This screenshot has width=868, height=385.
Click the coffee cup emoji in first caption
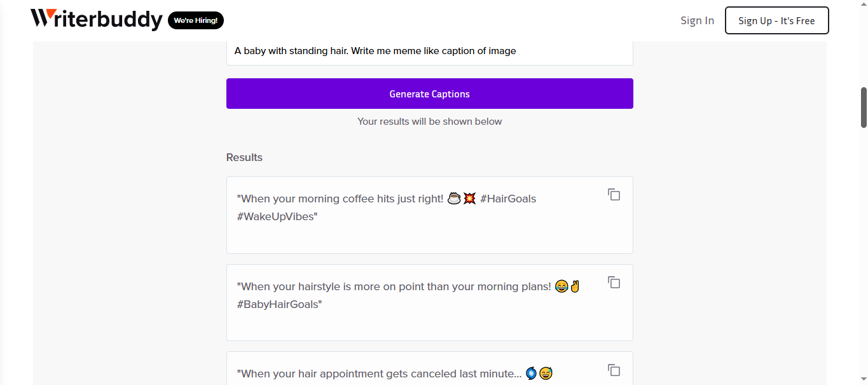[x=453, y=199]
